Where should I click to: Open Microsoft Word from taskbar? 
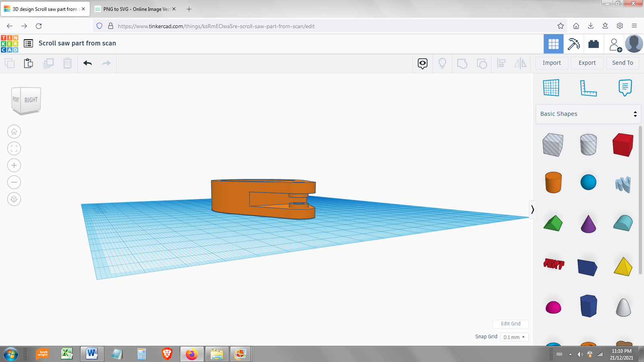[x=92, y=354]
